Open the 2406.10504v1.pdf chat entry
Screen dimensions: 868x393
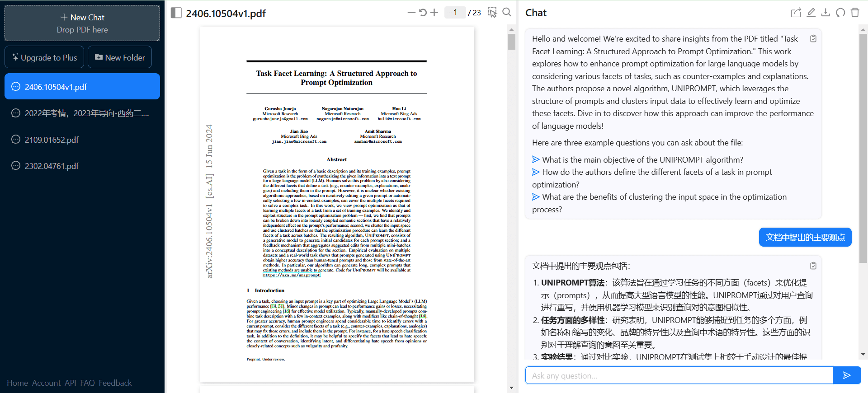point(82,86)
